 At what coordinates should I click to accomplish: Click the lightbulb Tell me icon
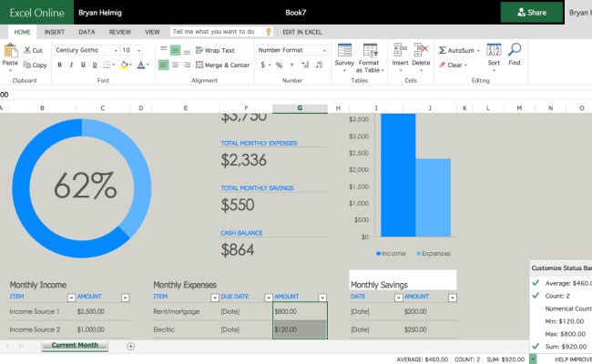coord(269,32)
